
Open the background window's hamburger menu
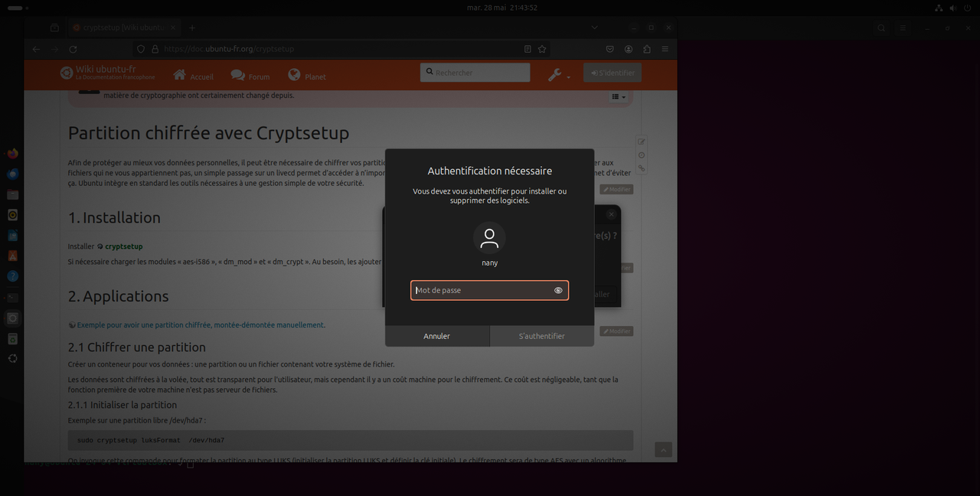[904, 28]
